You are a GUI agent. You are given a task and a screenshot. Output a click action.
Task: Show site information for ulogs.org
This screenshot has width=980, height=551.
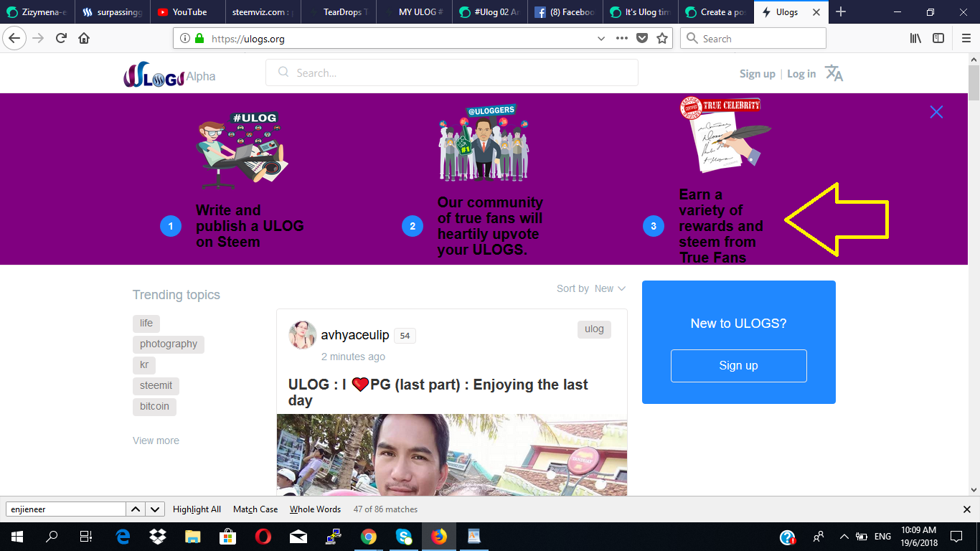click(x=184, y=39)
